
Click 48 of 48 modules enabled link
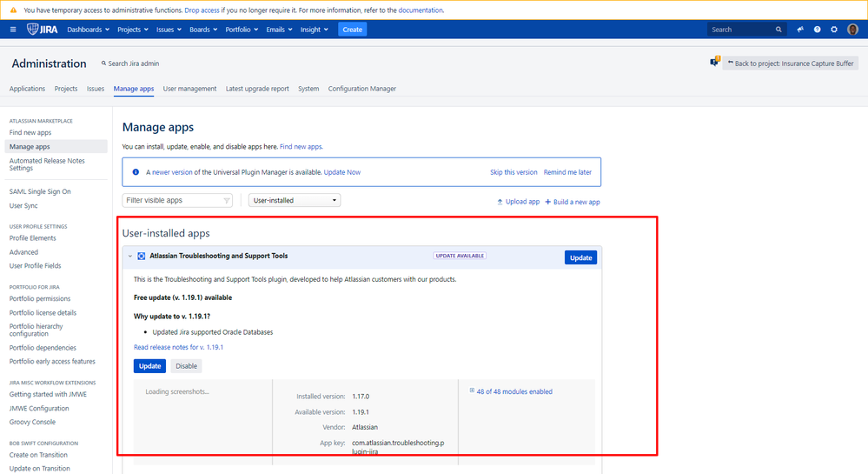coord(514,391)
